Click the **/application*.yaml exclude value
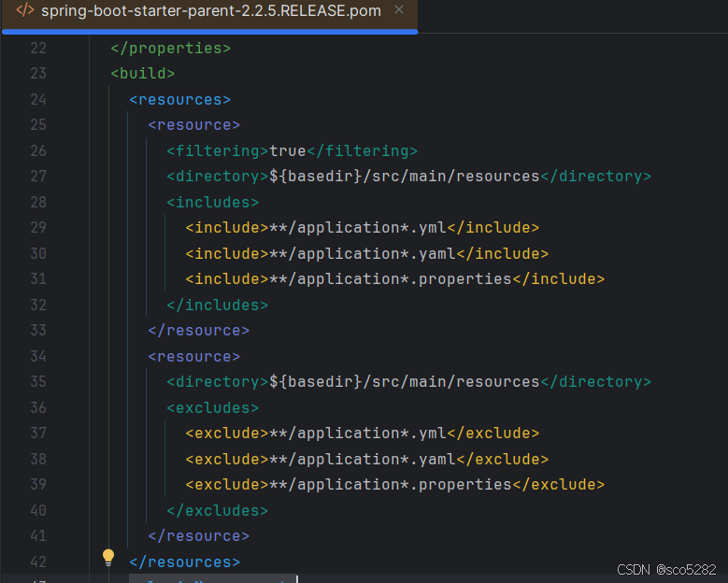Viewport: 728px width, 583px height. [x=363, y=459]
